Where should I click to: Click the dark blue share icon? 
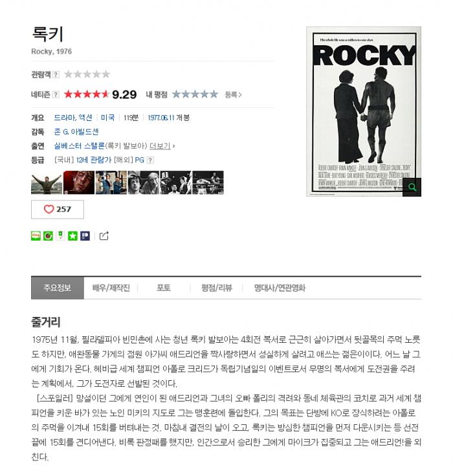click(x=85, y=236)
